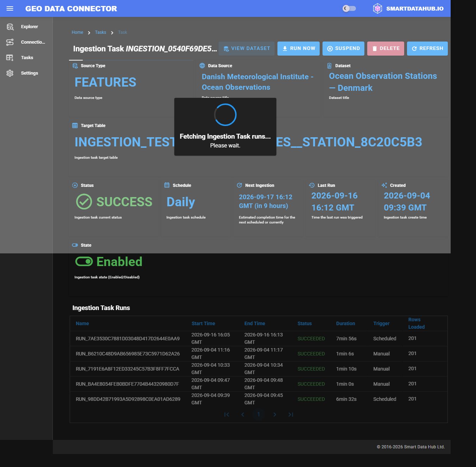Sort runs table by Trigger column
This screenshot has width=476, height=467.
coord(381,323)
